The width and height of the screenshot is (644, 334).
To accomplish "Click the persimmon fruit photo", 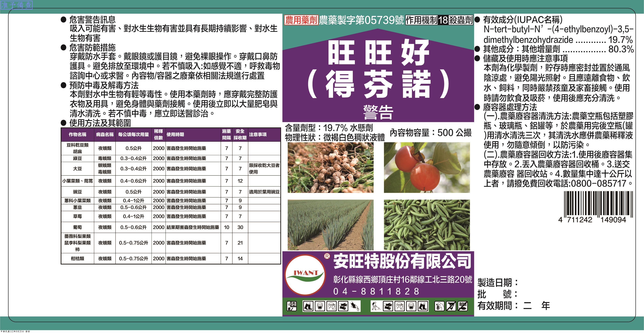I will [427, 168].
